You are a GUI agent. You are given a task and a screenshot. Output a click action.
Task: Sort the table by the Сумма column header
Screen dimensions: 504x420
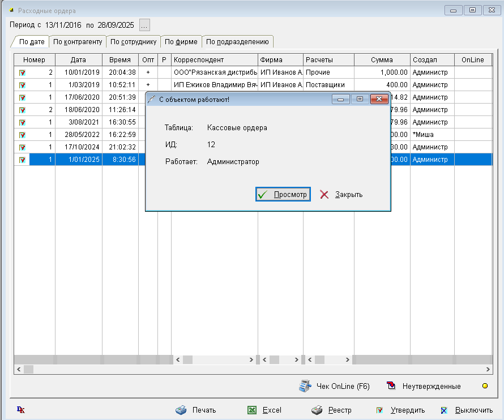click(x=382, y=60)
